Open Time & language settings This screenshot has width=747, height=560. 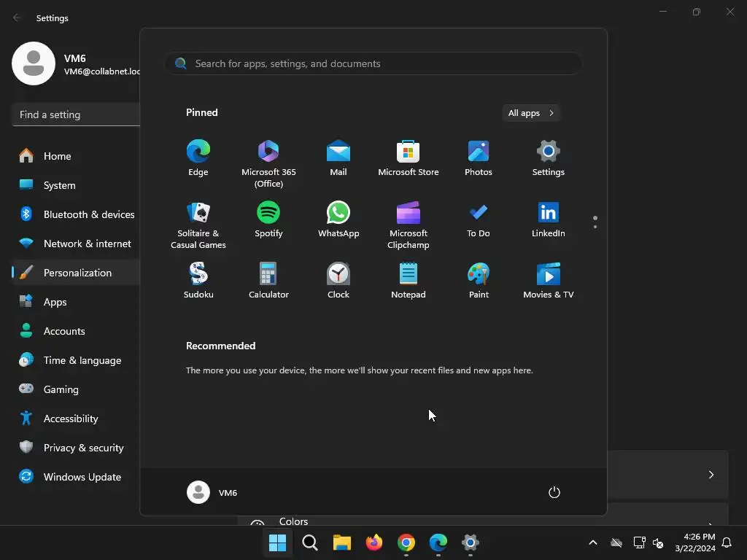(76, 360)
